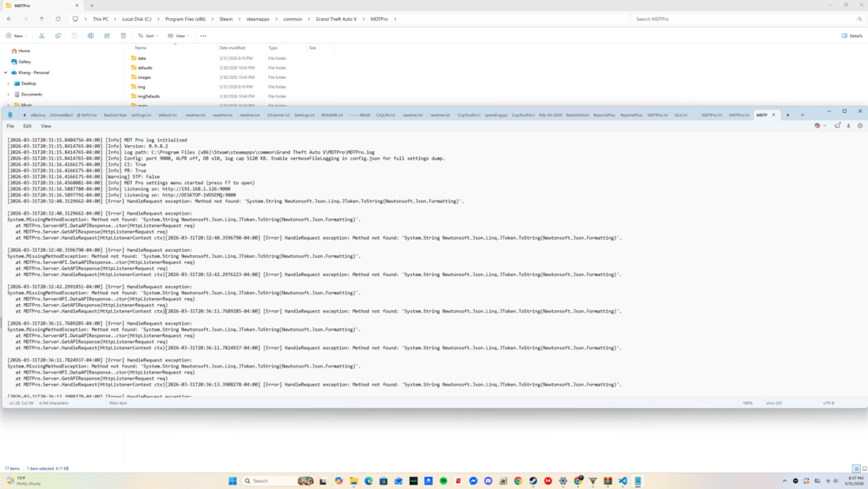The image size is (868, 489).
Task: Open the Notepad Copilot dropdown arrow
Action: (x=825, y=126)
